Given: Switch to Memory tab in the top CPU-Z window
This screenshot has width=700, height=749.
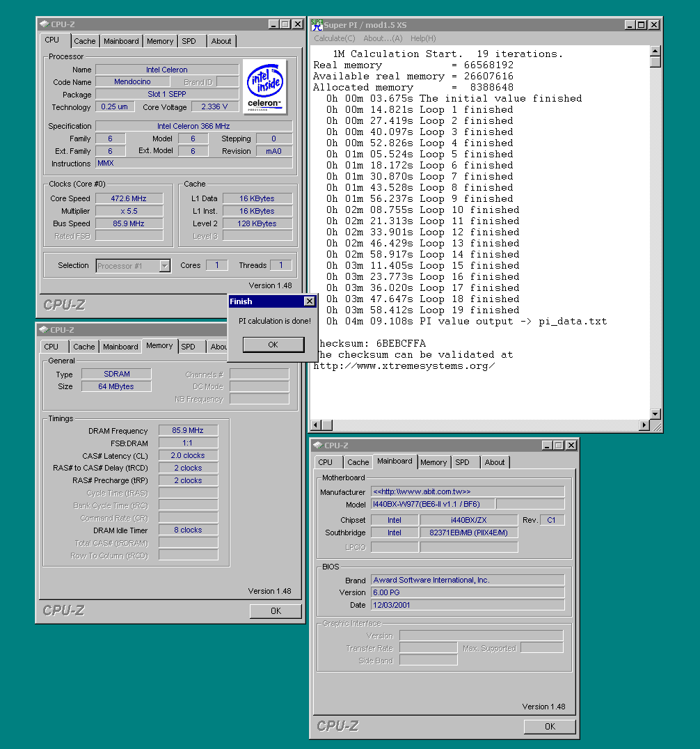Looking at the screenshot, I should point(160,41).
